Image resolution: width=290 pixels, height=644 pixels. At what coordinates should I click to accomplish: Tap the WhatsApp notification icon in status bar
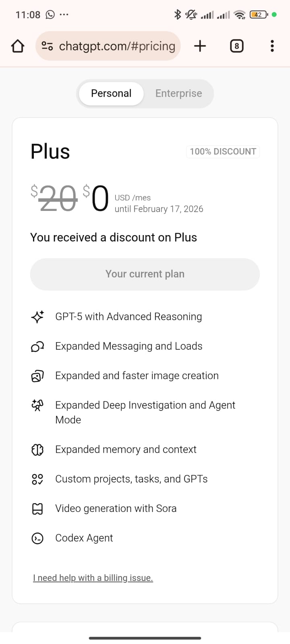tap(50, 14)
